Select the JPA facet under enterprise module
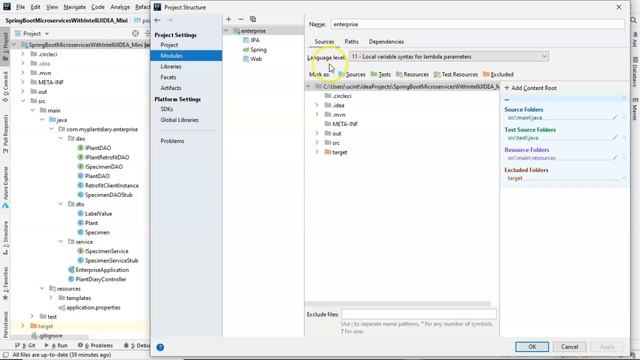Image resolution: width=640 pixels, height=360 pixels. pyautogui.click(x=251, y=40)
